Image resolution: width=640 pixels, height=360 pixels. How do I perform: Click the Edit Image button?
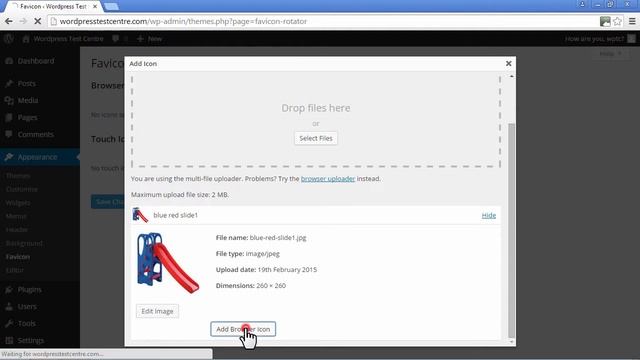click(x=157, y=311)
